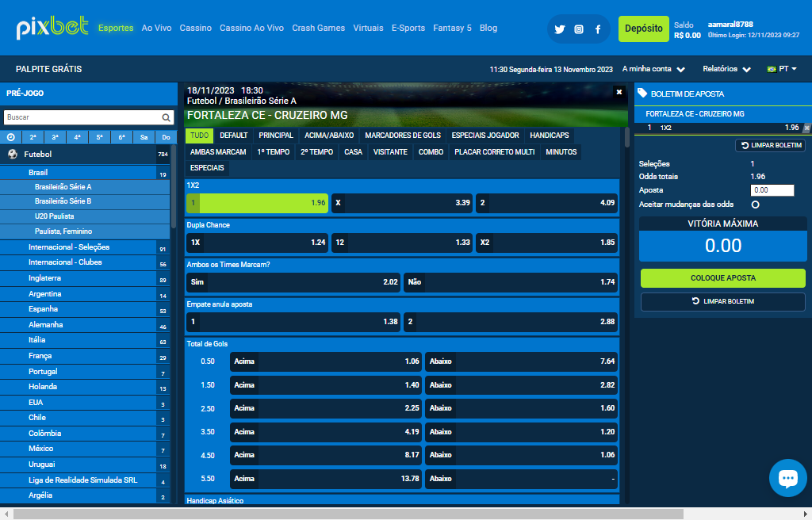Select Ambos os Times Marcam Não

coord(511,282)
